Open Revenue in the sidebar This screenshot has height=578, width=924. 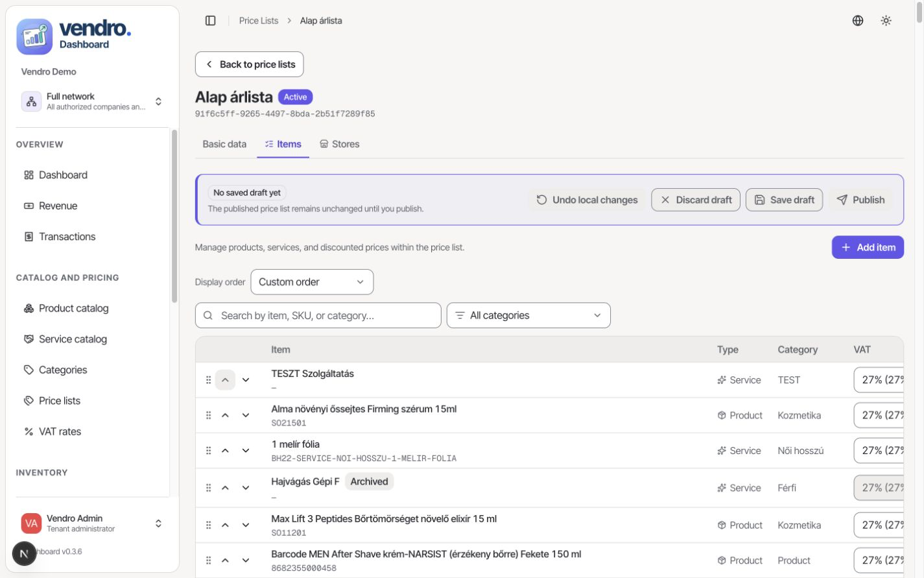(91, 206)
